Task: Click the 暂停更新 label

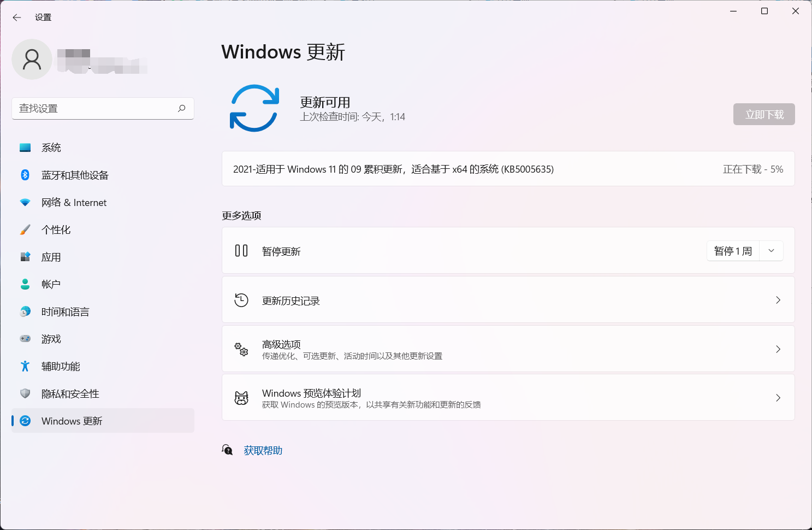Action: point(281,251)
